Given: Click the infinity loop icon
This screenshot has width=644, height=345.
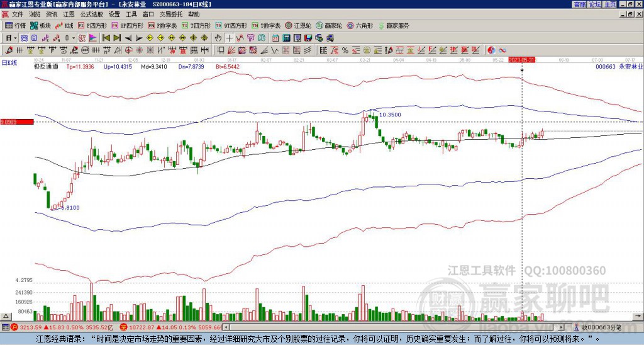Looking at the screenshot, I should (502, 50).
